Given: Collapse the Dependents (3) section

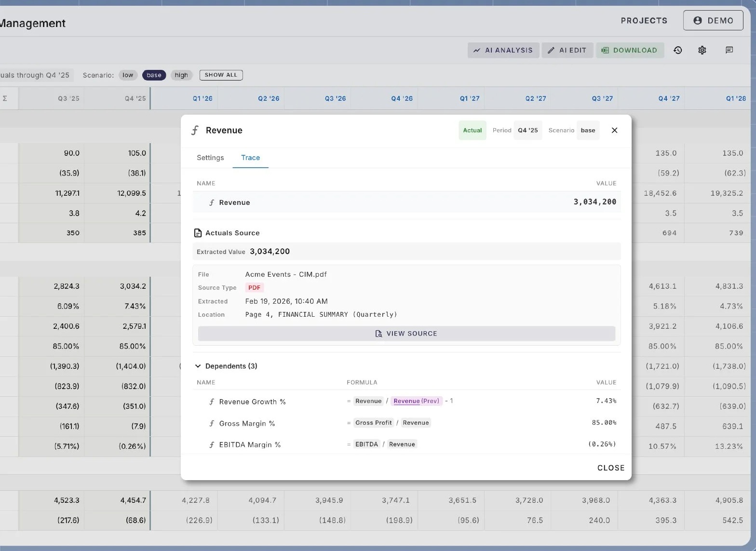Looking at the screenshot, I should pos(198,366).
